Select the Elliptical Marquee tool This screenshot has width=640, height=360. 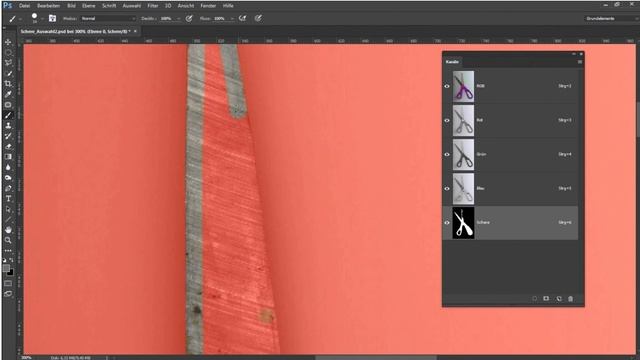point(8,53)
